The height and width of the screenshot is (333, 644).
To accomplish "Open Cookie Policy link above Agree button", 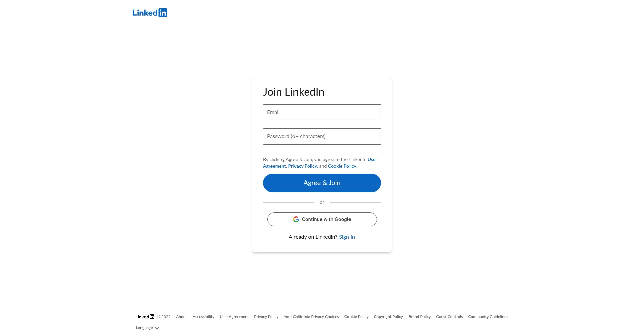I will point(342,166).
